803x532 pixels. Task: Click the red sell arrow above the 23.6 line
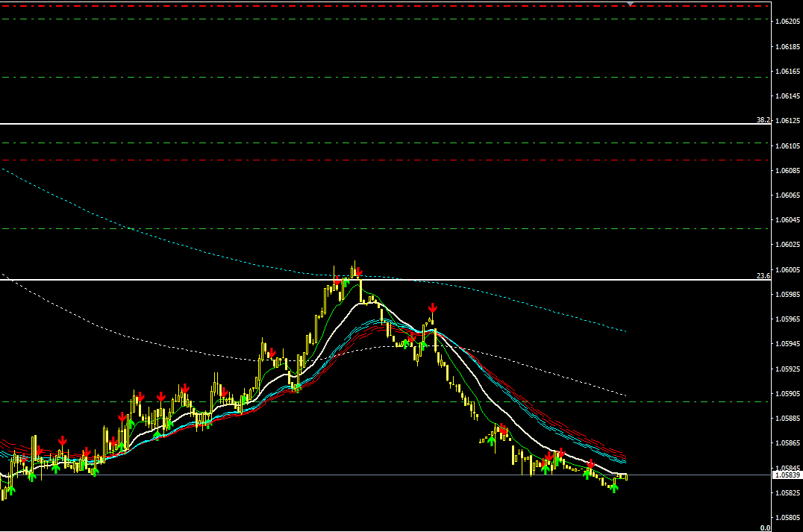coord(358,272)
